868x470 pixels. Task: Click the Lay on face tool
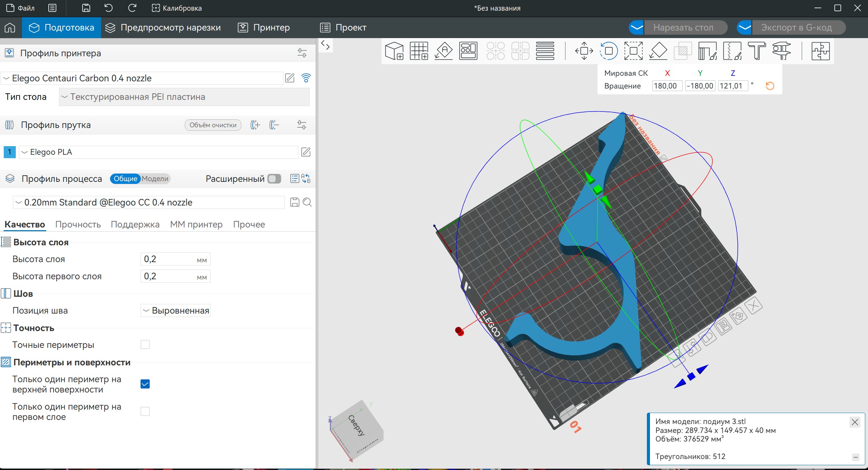click(x=658, y=51)
